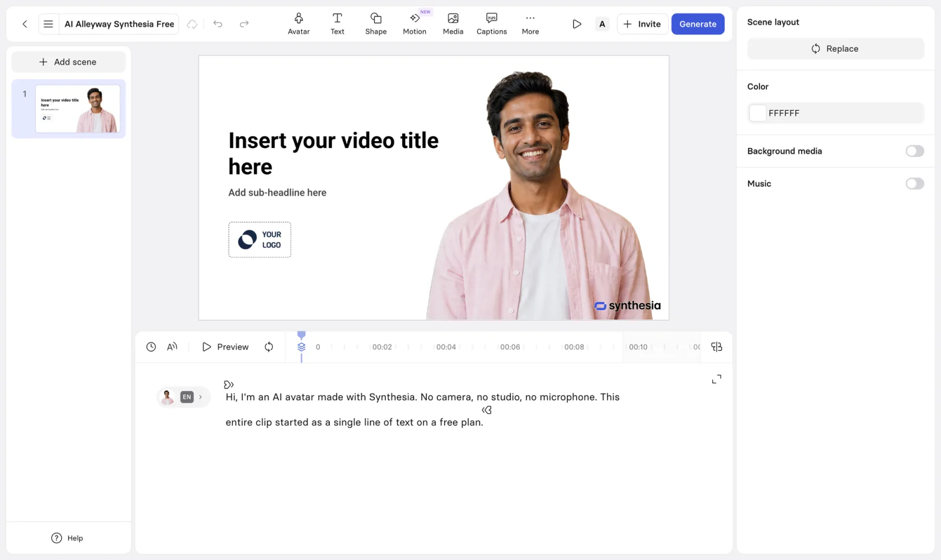
Task: Open the More tools menu
Action: [x=530, y=24]
